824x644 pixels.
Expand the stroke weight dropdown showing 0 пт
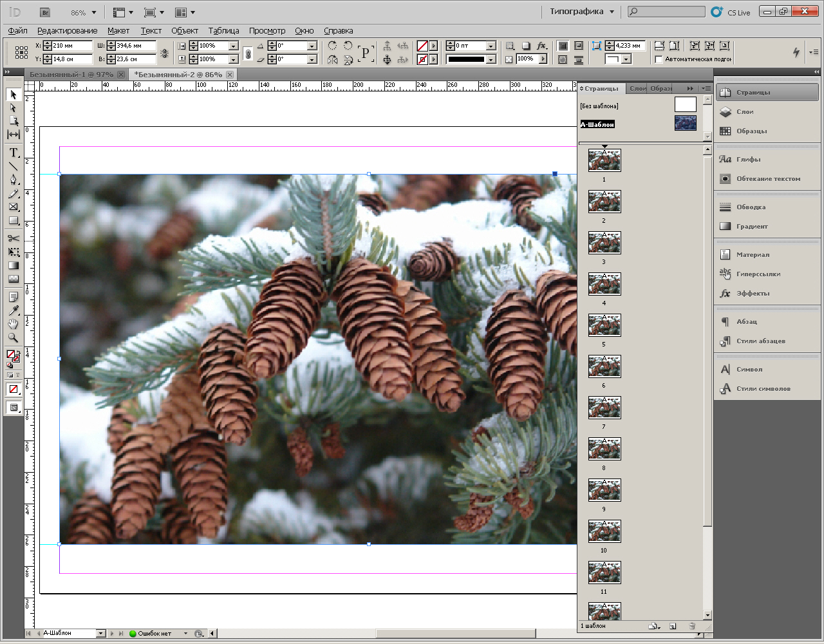(x=491, y=46)
